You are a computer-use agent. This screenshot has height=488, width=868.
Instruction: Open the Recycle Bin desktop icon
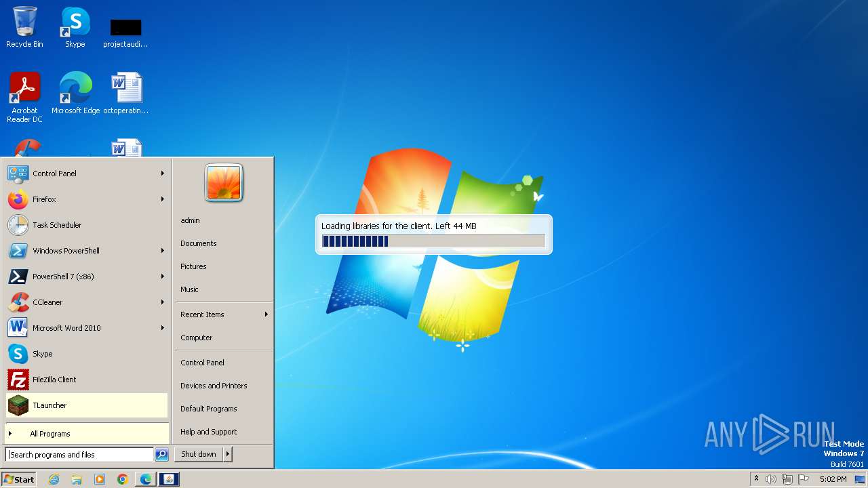point(24,27)
